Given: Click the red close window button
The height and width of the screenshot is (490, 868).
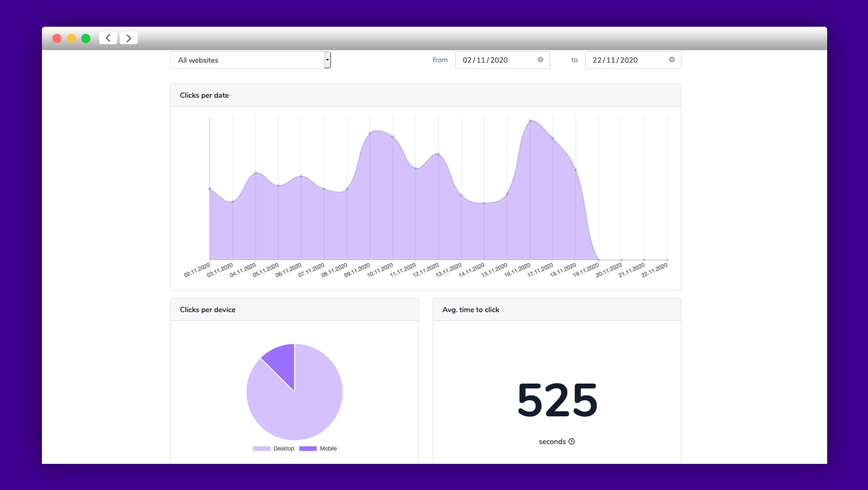Looking at the screenshot, I should click(57, 38).
